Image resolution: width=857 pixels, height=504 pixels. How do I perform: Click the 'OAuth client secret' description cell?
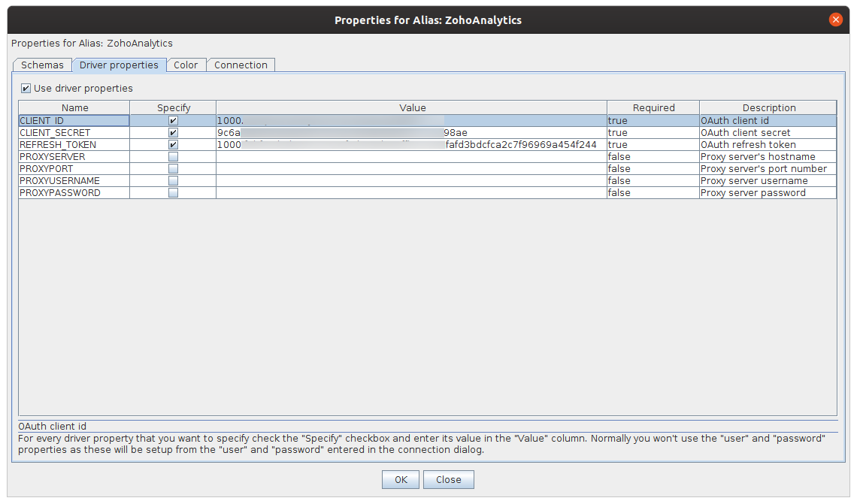coord(768,133)
